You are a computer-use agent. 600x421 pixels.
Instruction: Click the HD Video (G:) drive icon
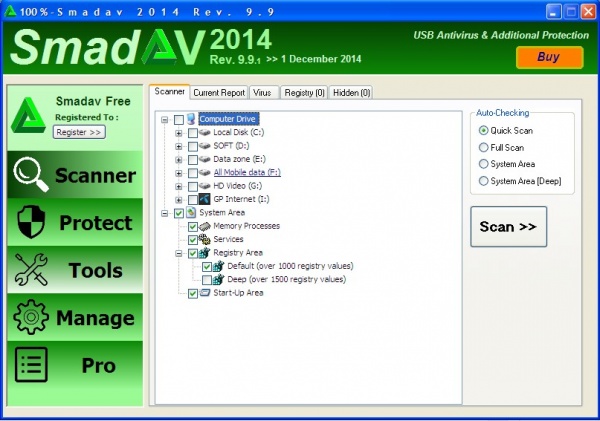205,186
